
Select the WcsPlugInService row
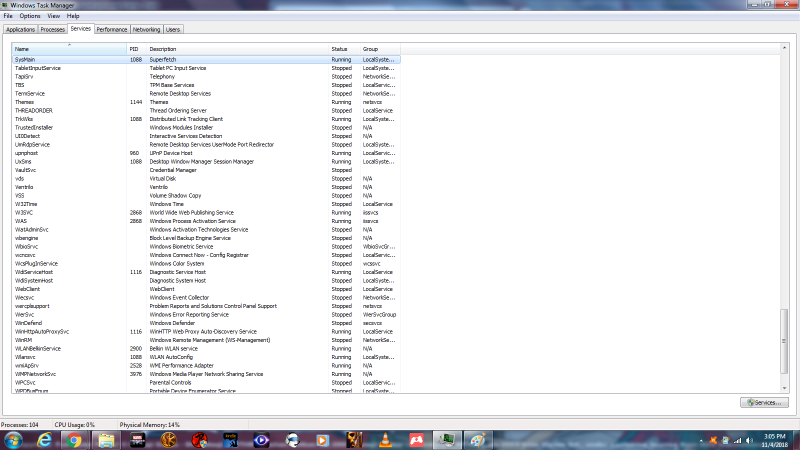pyautogui.click(x=206, y=264)
